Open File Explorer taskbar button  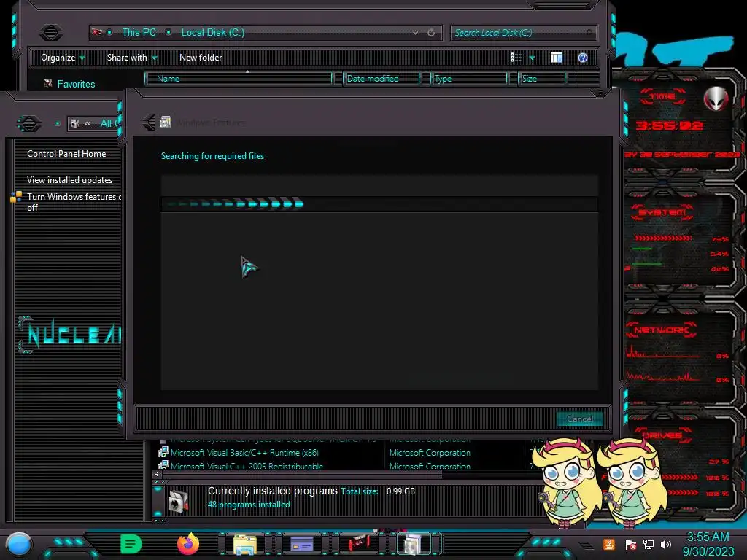click(245, 544)
